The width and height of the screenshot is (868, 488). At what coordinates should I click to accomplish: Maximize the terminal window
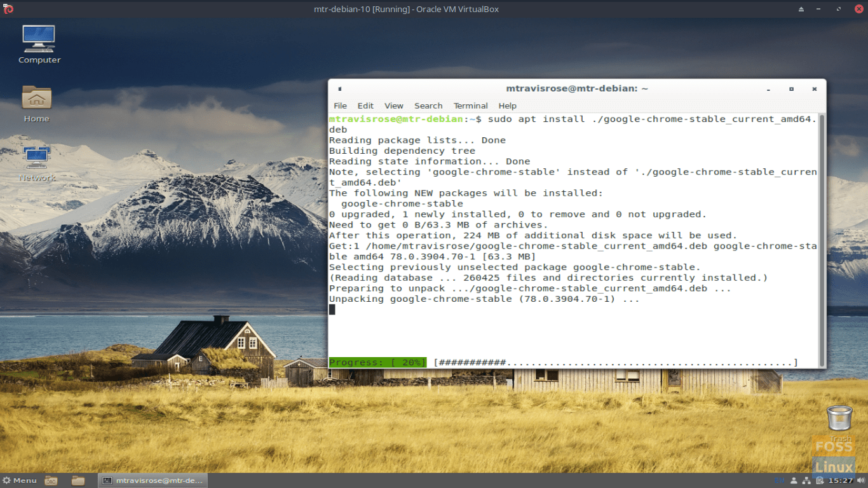coord(791,89)
